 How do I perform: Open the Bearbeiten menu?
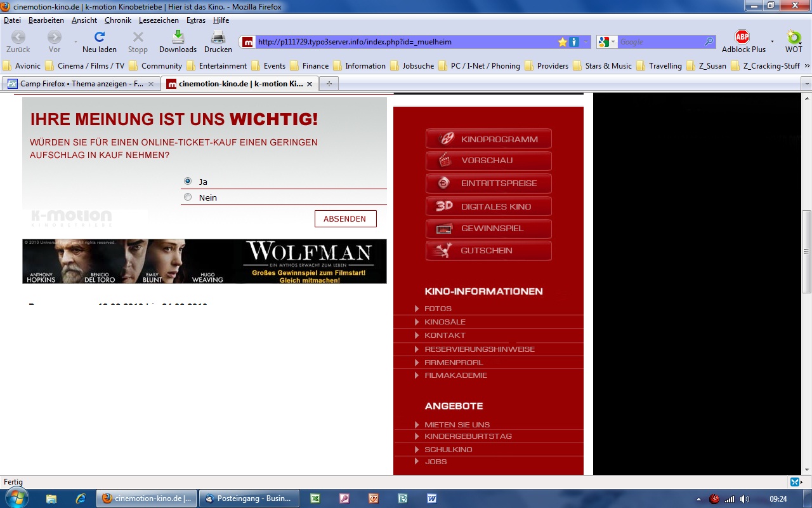(46, 20)
